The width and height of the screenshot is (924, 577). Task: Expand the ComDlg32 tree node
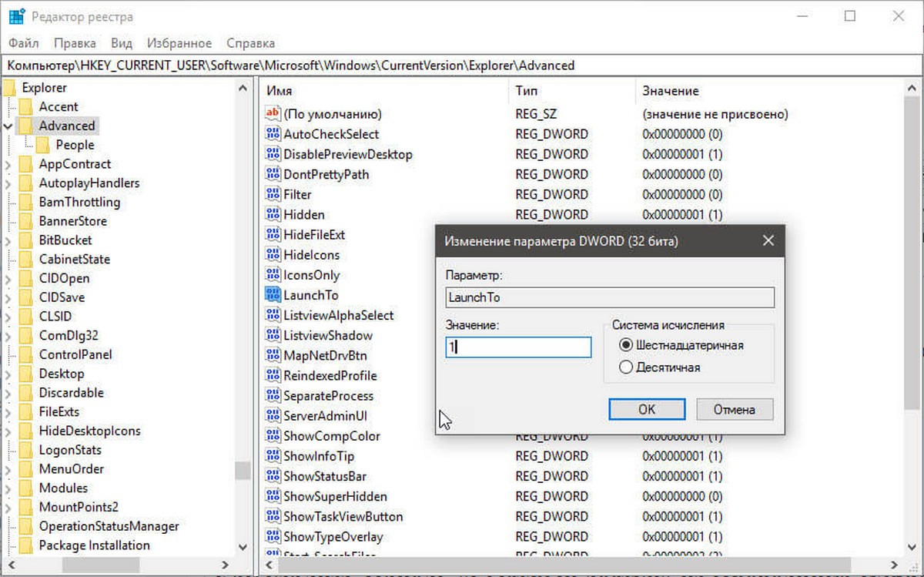[8, 336]
